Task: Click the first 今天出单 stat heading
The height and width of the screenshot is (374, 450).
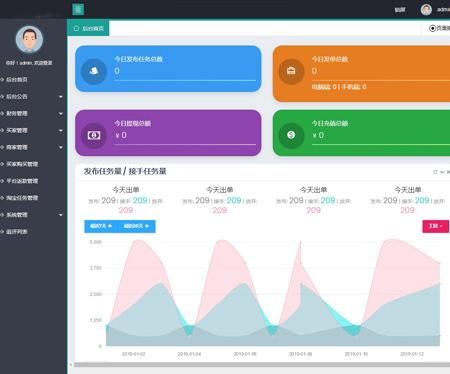Action: click(126, 190)
